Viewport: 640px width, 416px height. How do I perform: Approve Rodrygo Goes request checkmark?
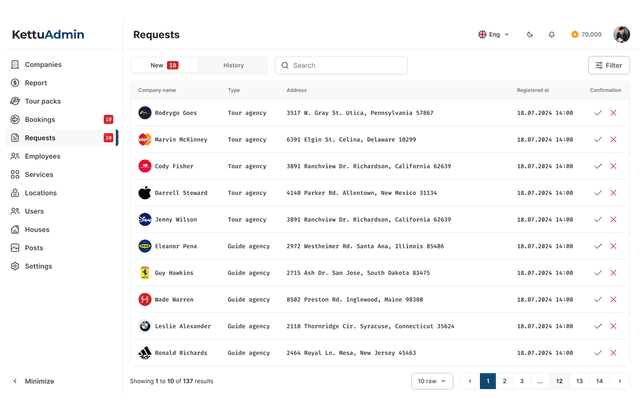pos(598,113)
